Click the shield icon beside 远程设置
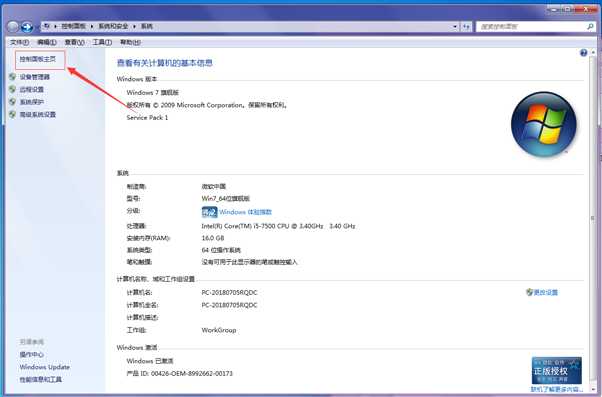The height and width of the screenshot is (397, 602). point(13,89)
